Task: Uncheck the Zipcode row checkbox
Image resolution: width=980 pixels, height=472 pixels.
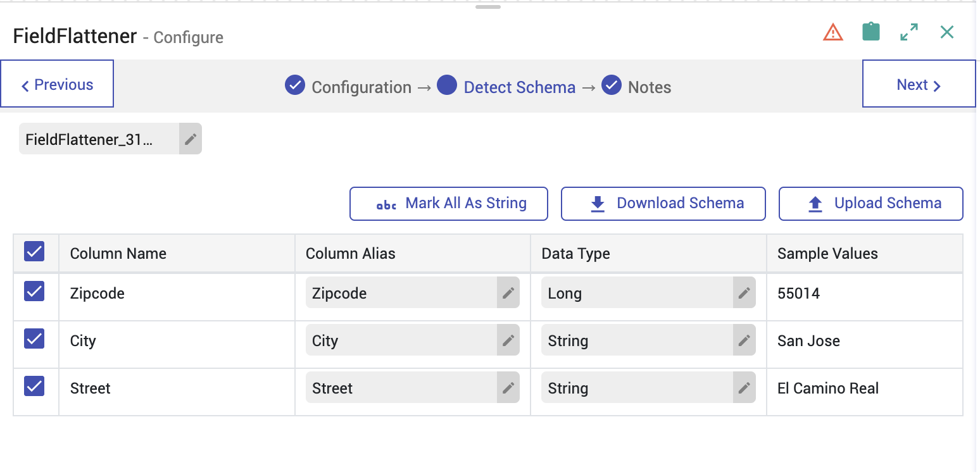Action: [34, 292]
